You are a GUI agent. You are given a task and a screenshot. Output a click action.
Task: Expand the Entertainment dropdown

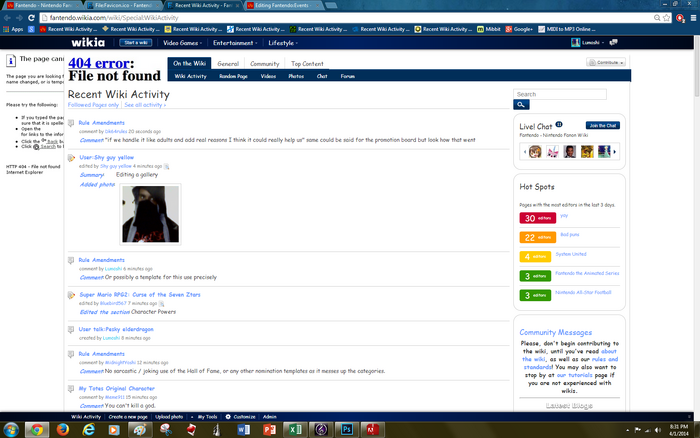pos(235,43)
